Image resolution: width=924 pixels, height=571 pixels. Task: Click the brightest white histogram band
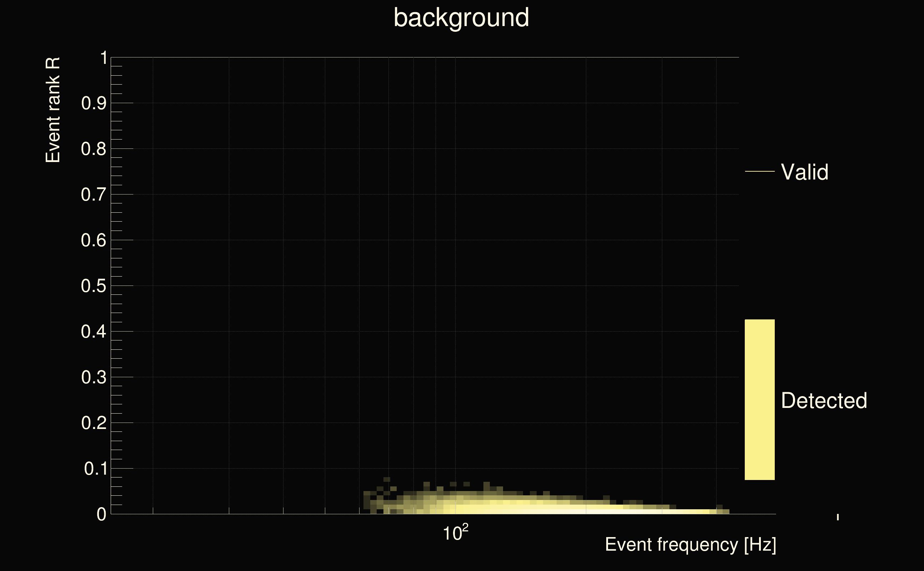604,511
